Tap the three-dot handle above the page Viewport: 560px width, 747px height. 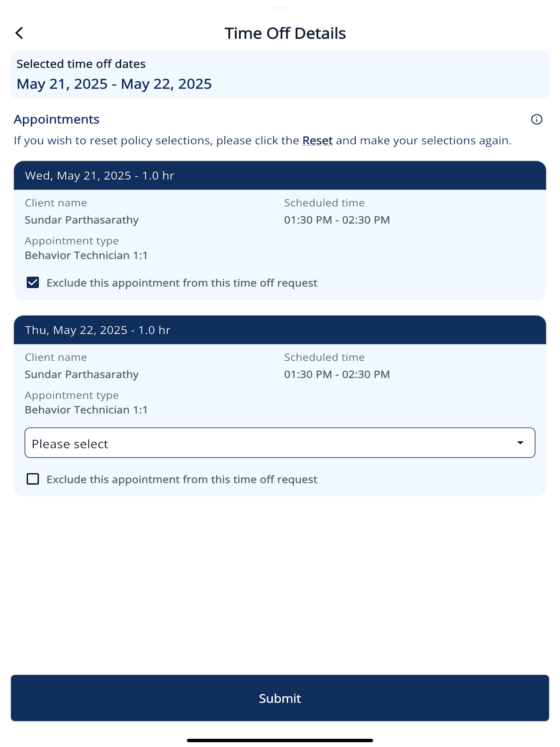click(280, 7)
